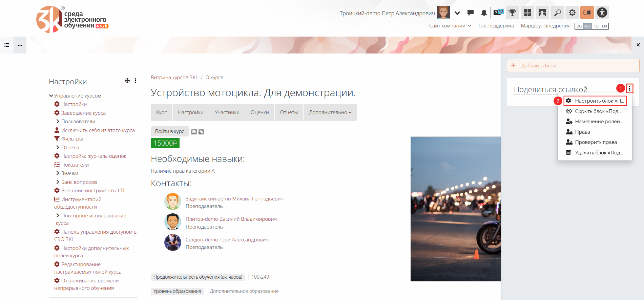Screen dimensions: 644x300
Task: Open the dashboard grid icon in header
Action: pyautogui.click(x=527, y=13)
